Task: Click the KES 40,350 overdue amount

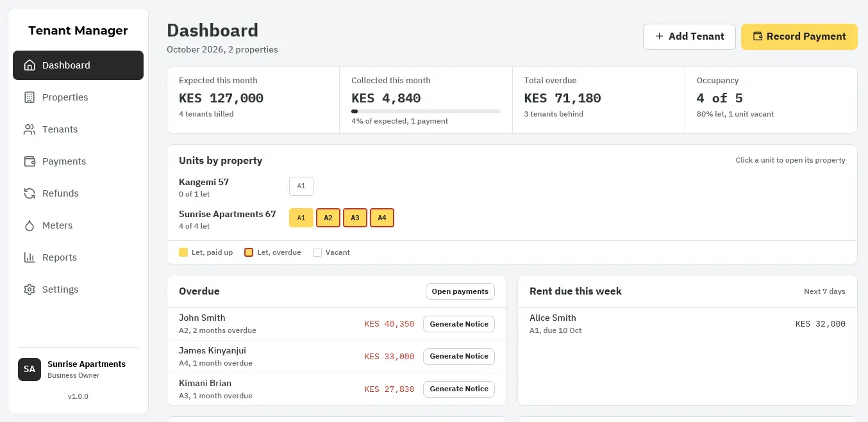Action: (x=389, y=324)
